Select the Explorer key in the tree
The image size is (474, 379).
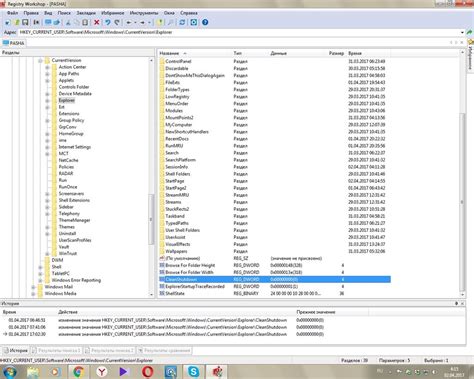[67, 100]
